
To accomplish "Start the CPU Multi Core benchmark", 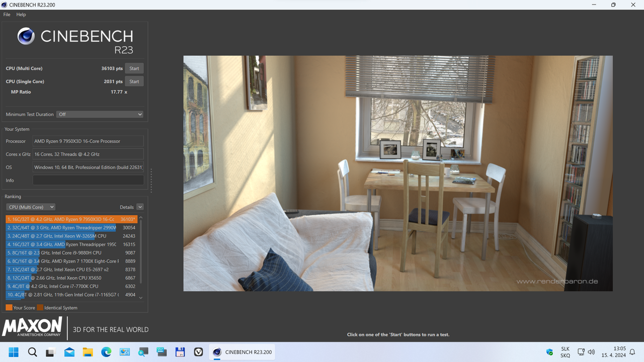I will (134, 68).
